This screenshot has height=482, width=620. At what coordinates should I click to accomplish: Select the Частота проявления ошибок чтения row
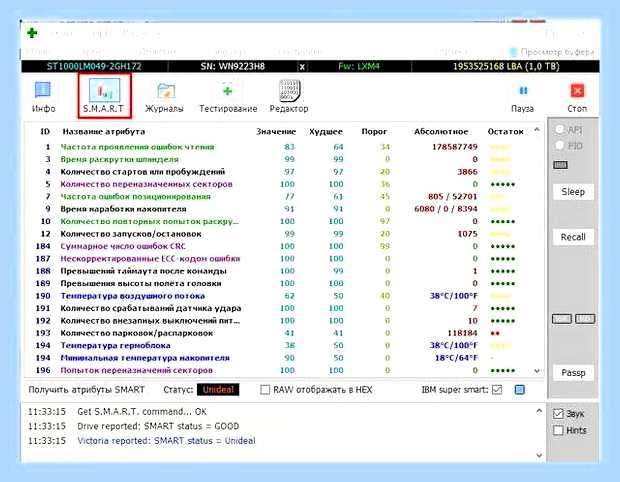pyautogui.click(x=280, y=147)
